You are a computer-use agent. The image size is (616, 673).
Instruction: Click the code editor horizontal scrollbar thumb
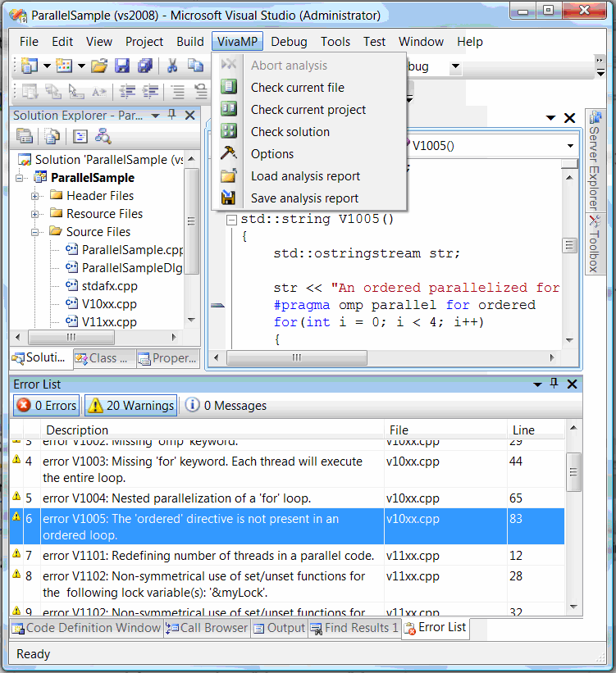tap(297, 357)
